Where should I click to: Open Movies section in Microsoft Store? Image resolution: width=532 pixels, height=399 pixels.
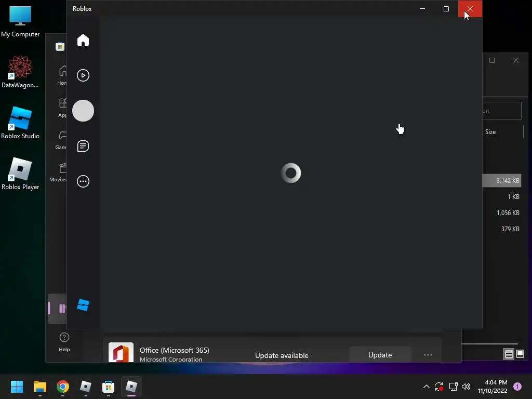(58, 172)
